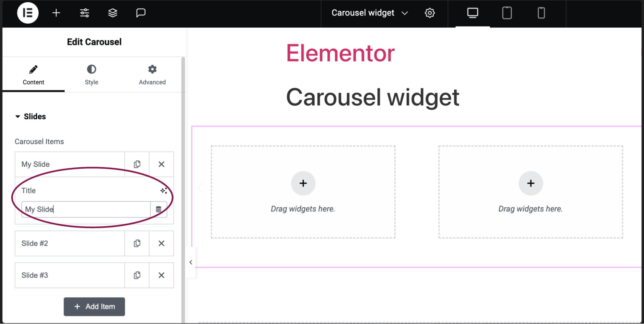
Task: Open the Elementor logo menu
Action: (28, 13)
